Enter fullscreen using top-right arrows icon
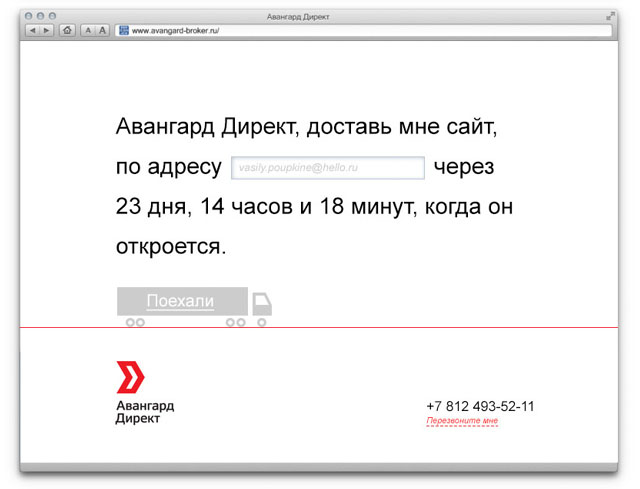Image resolution: width=640 pixels, height=489 pixels. 610,17
